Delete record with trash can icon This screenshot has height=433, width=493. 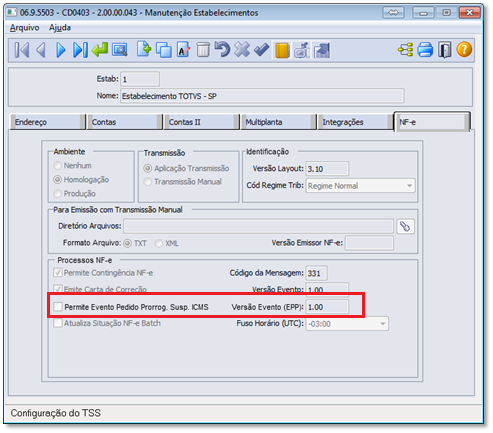pos(203,50)
